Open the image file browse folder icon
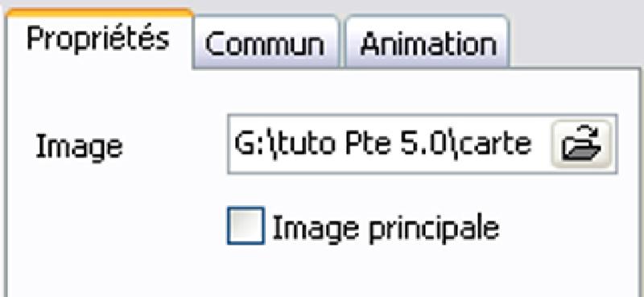The height and width of the screenshot is (297, 644). (x=581, y=144)
